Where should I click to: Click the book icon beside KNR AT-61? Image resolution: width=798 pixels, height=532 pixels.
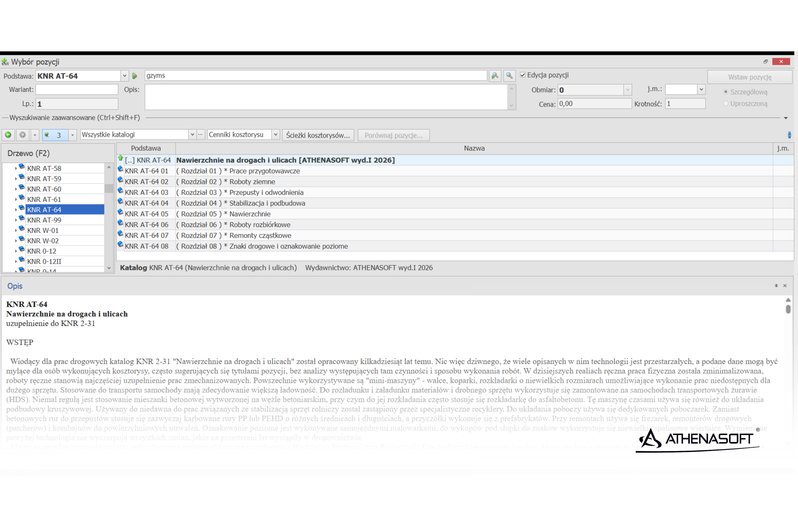tap(22, 198)
